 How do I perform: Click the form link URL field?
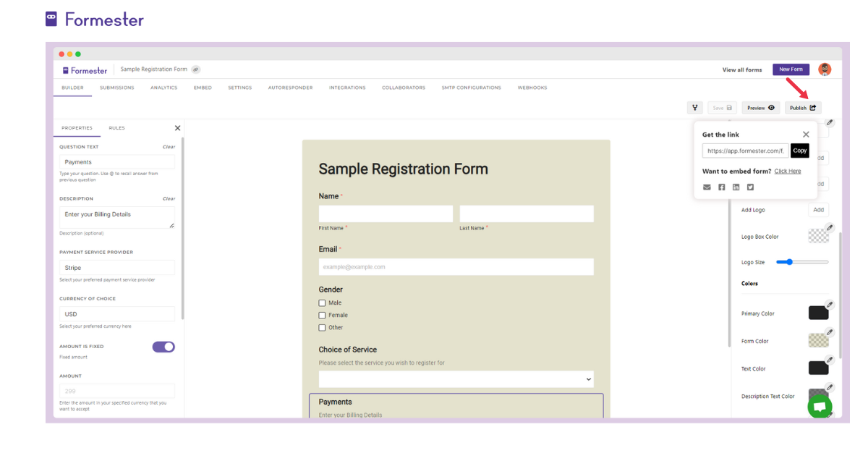click(745, 151)
